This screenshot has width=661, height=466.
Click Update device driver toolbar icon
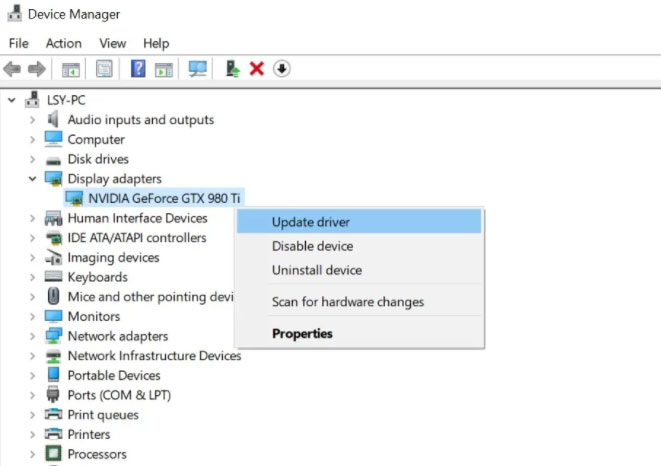pyautogui.click(x=232, y=68)
